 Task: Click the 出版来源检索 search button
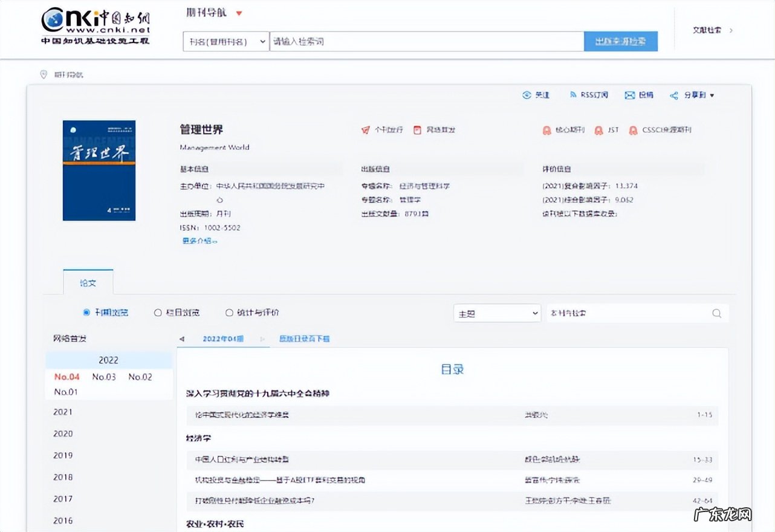coord(620,42)
